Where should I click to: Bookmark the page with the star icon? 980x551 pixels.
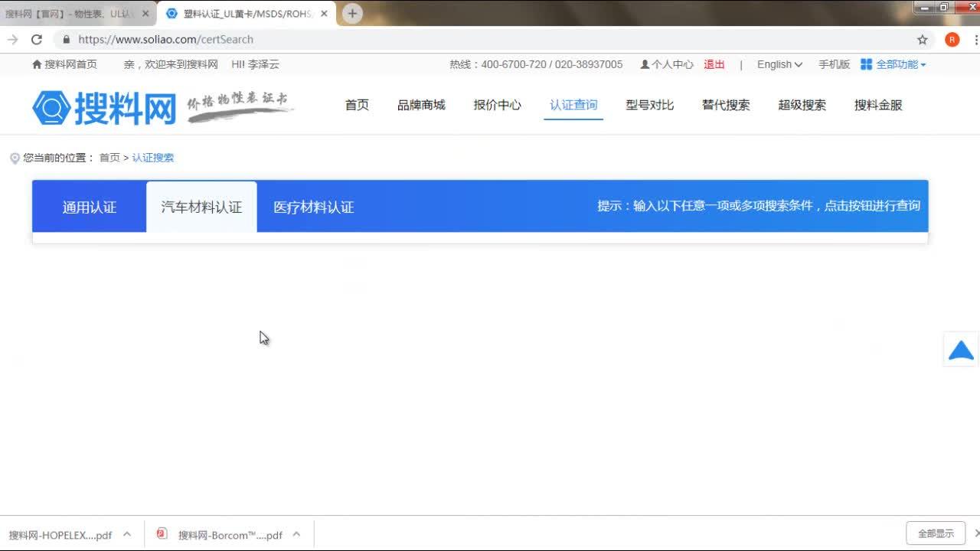click(x=923, y=39)
